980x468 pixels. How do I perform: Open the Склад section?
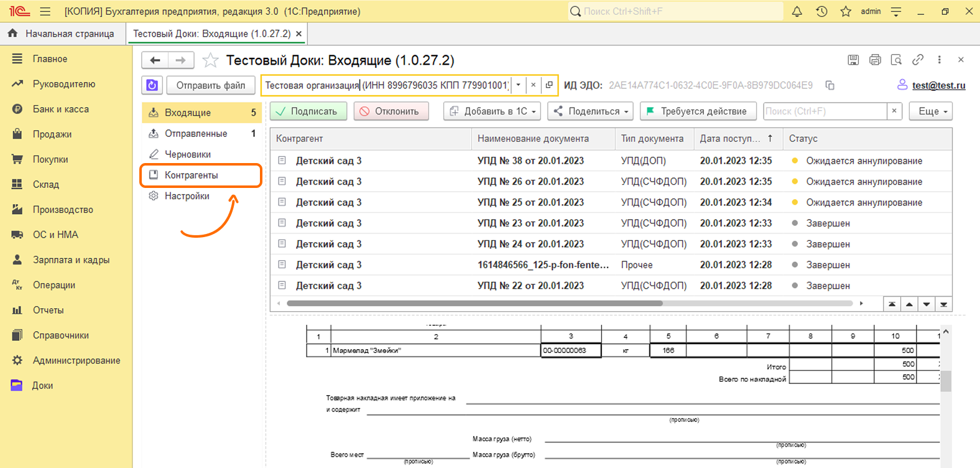tap(45, 184)
